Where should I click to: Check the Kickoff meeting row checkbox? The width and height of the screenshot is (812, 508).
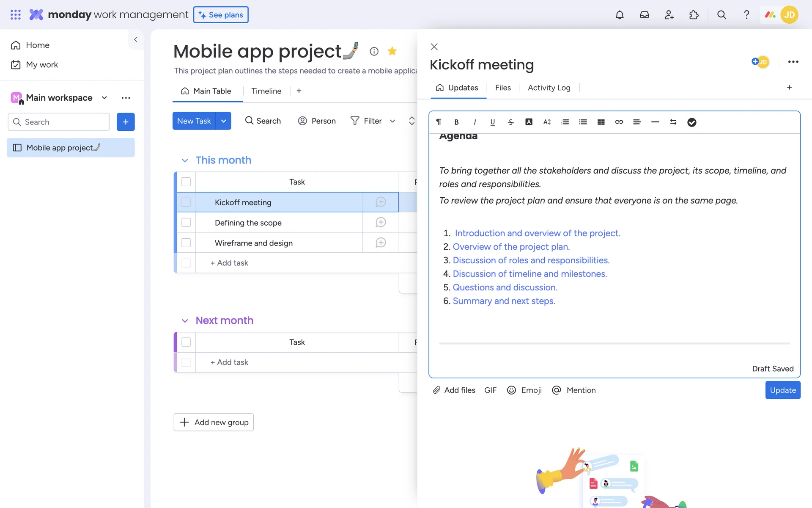point(186,202)
